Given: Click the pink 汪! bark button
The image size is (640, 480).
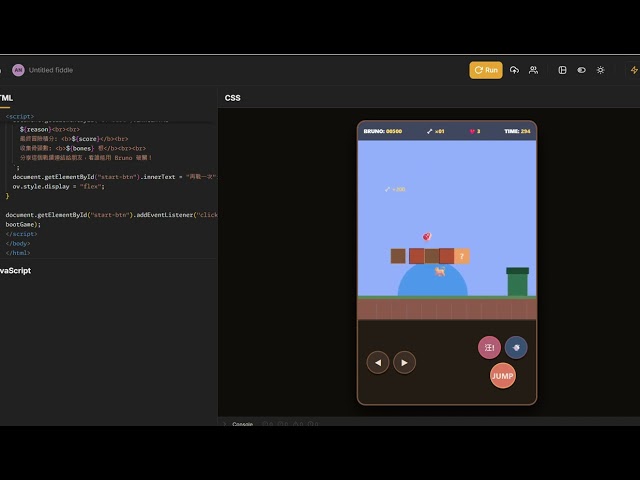Looking at the screenshot, I should pos(489,347).
